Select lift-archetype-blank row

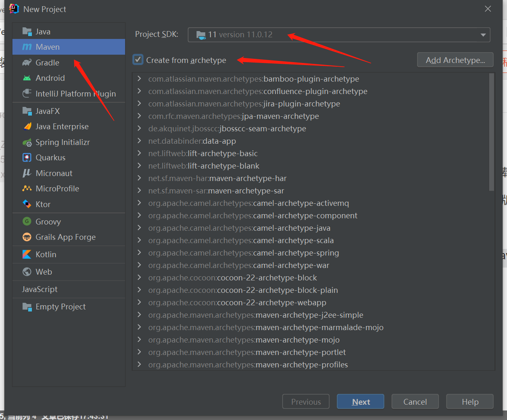(311, 166)
